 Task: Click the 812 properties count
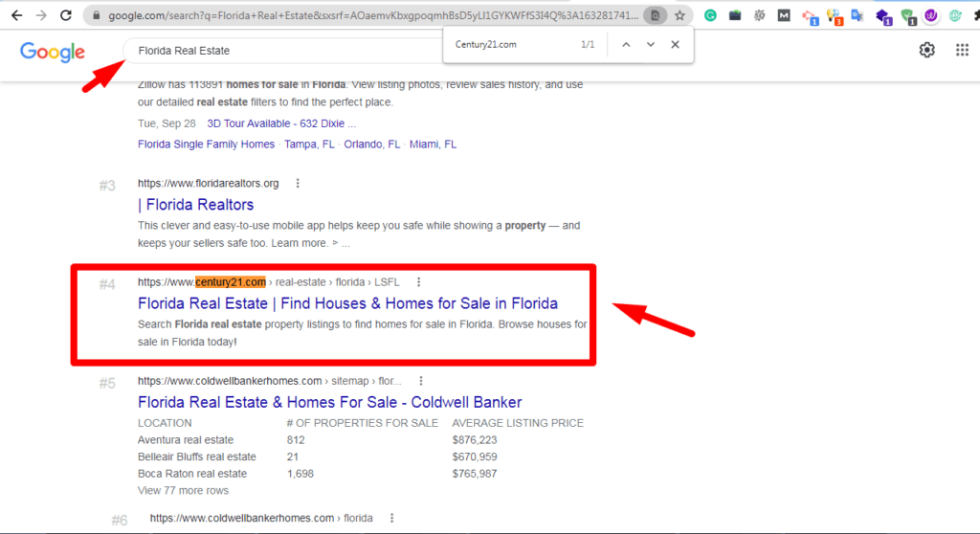[x=296, y=439]
